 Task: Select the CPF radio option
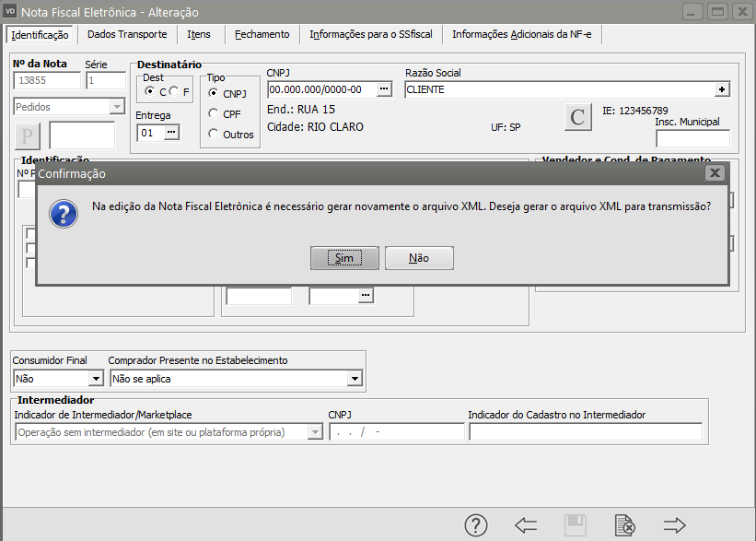[x=214, y=113]
